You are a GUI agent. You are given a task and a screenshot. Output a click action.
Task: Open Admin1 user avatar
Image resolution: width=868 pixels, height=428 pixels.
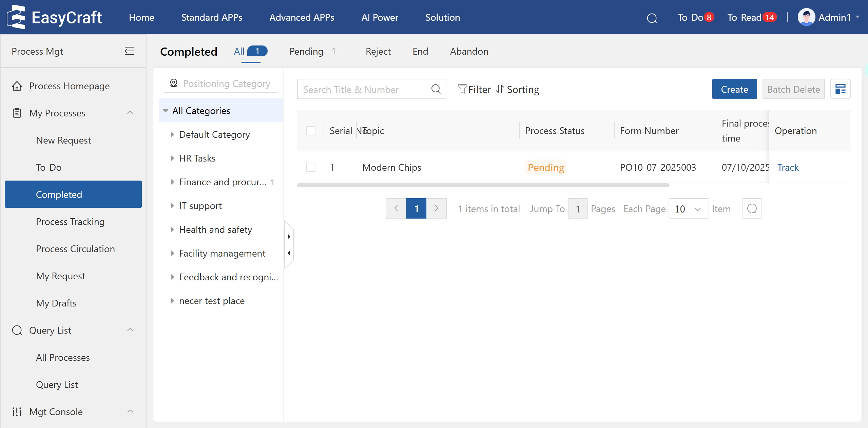click(x=806, y=17)
